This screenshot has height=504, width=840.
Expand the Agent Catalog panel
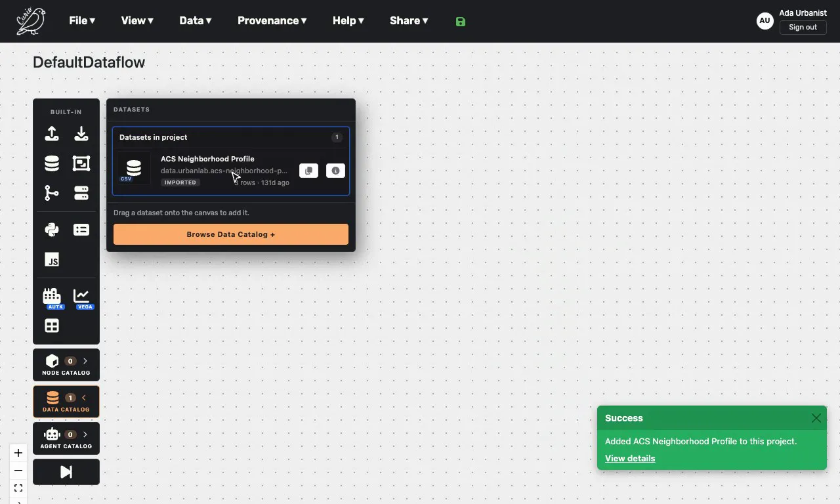tap(66, 438)
